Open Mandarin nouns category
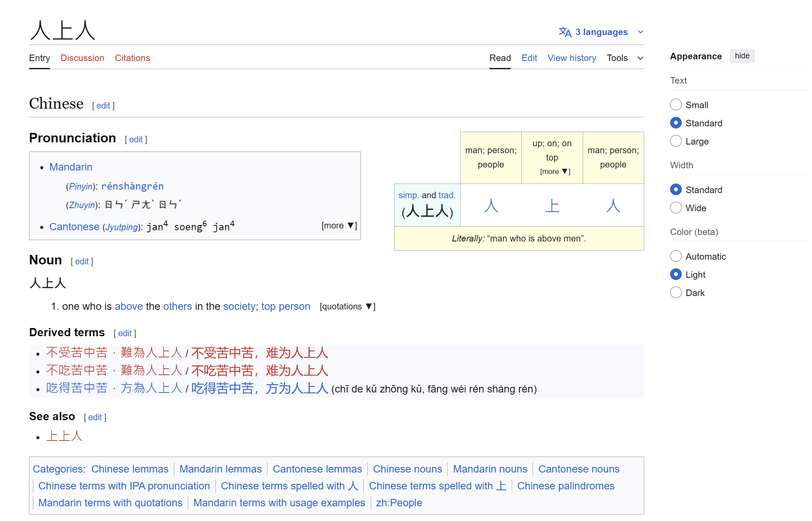 490,469
